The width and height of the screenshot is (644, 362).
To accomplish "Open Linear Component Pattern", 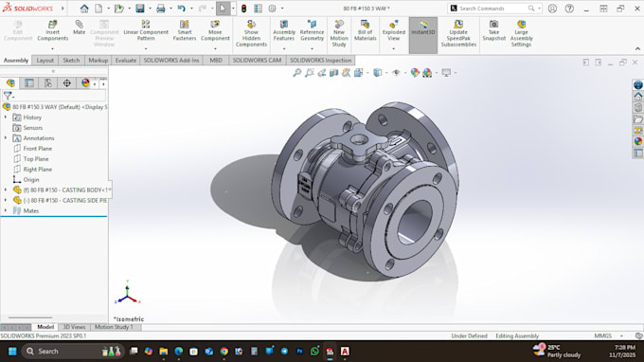I will 146,31.
